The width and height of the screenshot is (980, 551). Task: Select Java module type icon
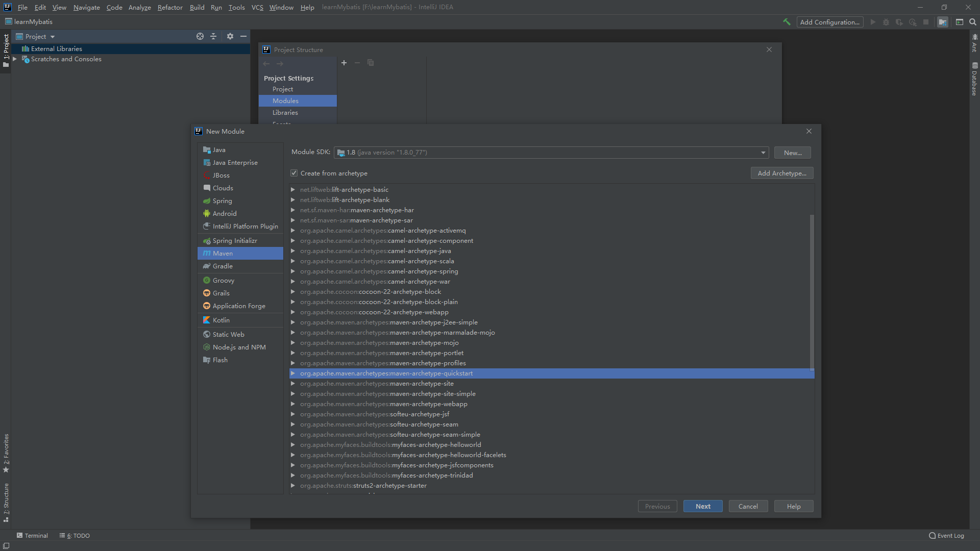207,149
